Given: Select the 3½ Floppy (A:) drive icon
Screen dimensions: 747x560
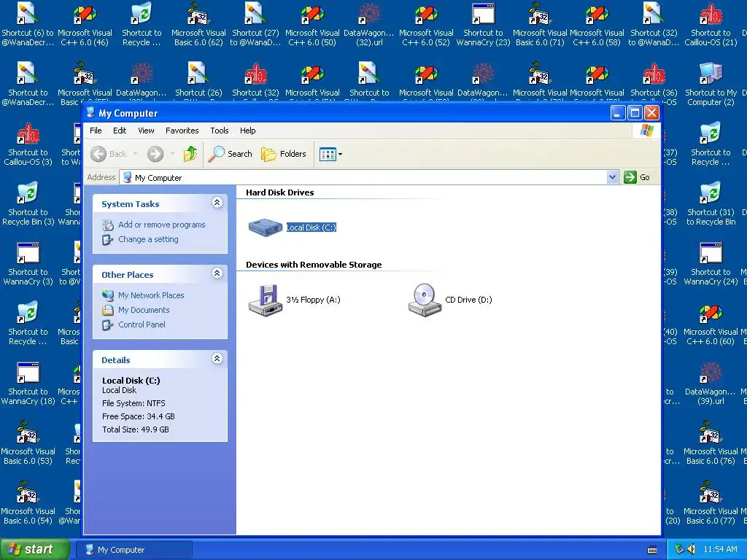Looking at the screenshot, I should tap(266, 300).
